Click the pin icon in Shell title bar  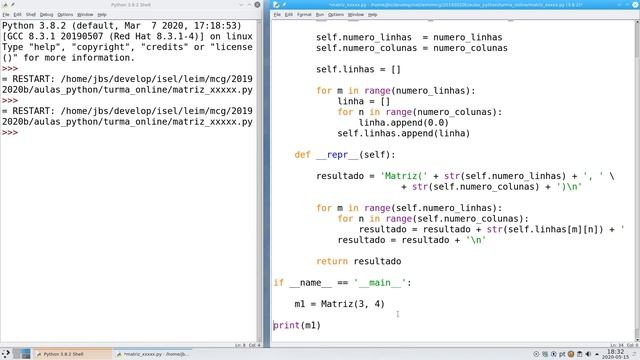pyautogui.click(x=13, y=4)
